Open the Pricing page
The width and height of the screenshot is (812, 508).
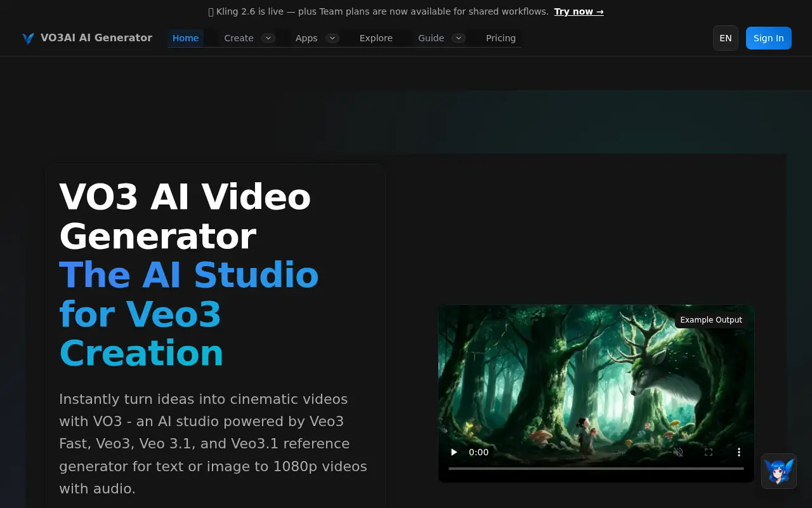(501, 38)
